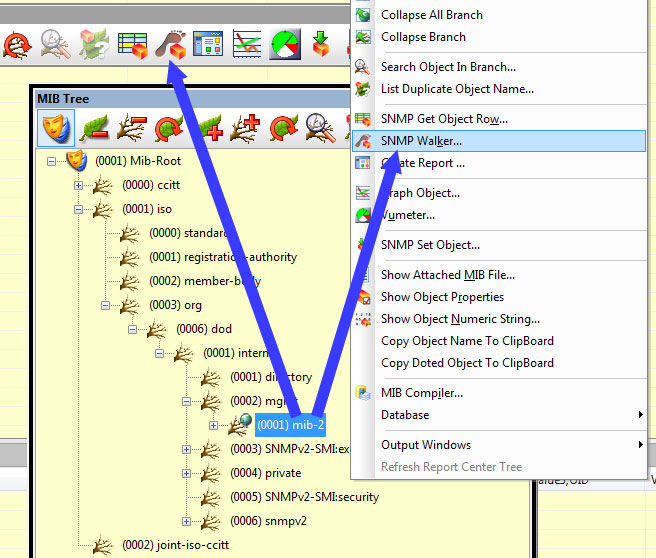Open the Vumeter gauge toolbar icon
The width and height of the screenshot is (656, 558).
click(285, 44)
